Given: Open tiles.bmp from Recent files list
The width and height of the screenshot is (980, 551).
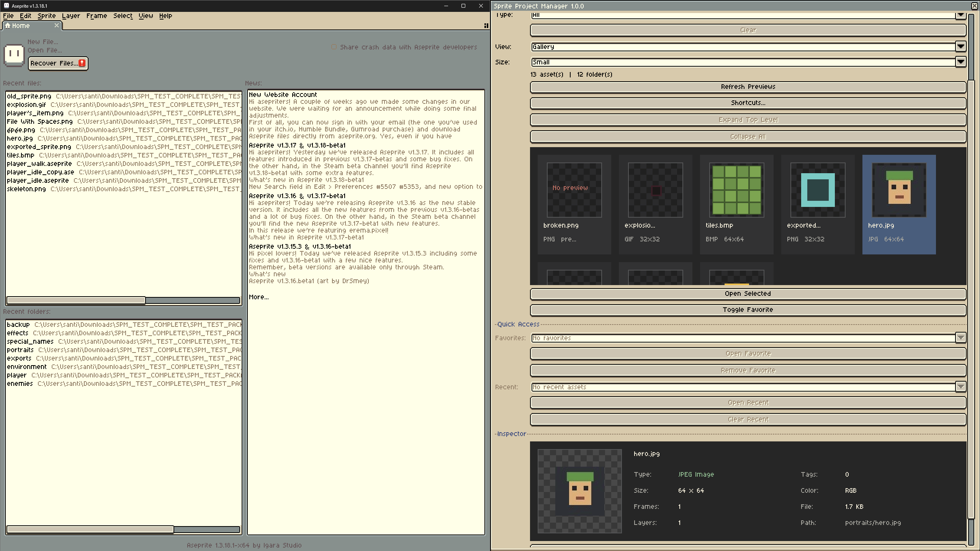Looking at the screenshot, I should (123, 155).
